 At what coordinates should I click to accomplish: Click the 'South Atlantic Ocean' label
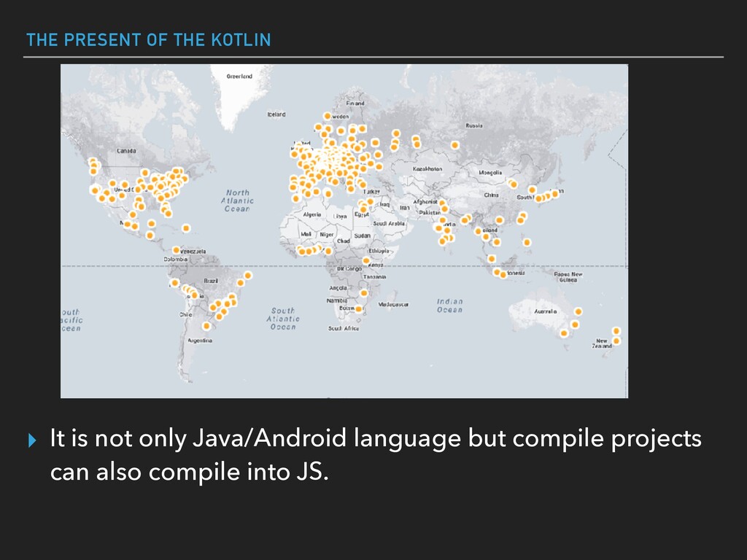point(283,319)
